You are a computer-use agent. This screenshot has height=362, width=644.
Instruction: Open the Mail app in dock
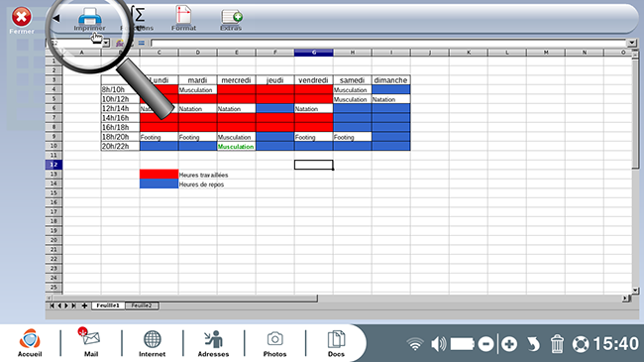tap(90, 339)
